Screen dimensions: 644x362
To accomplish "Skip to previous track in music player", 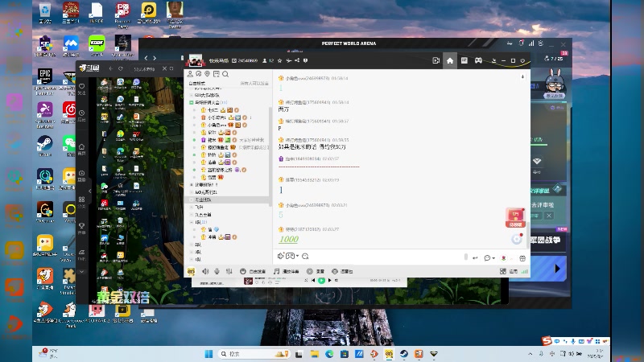I will tap(313, 280).
